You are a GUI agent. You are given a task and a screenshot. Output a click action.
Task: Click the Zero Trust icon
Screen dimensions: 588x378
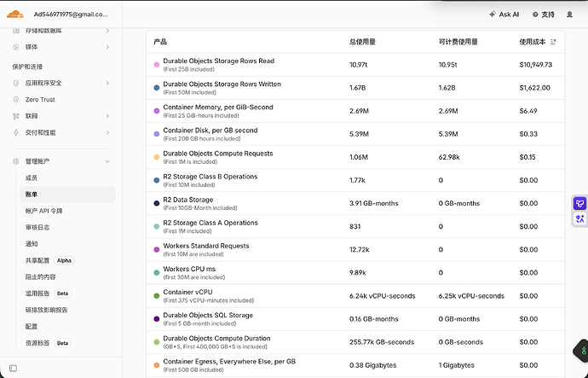point(15,100)
